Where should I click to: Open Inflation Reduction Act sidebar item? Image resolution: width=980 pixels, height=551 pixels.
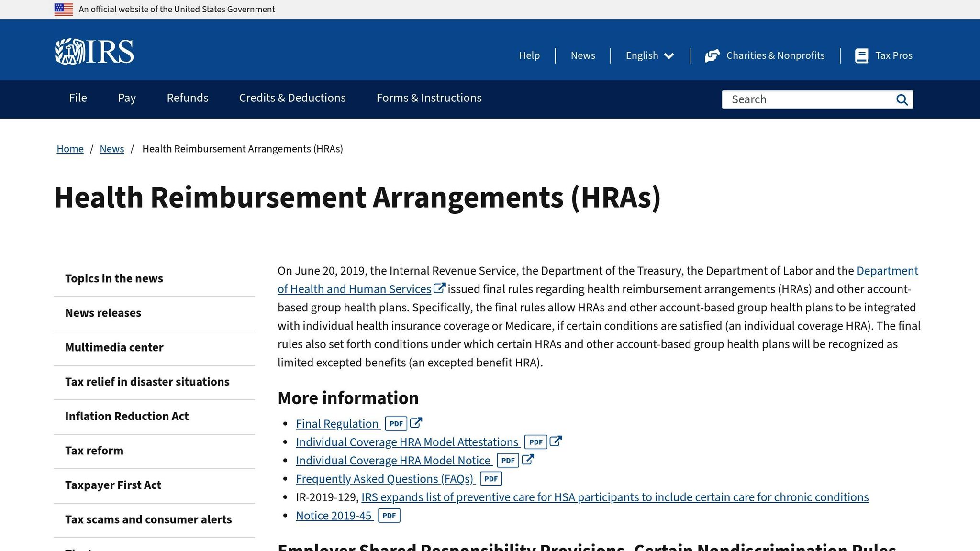pos(154,417)
